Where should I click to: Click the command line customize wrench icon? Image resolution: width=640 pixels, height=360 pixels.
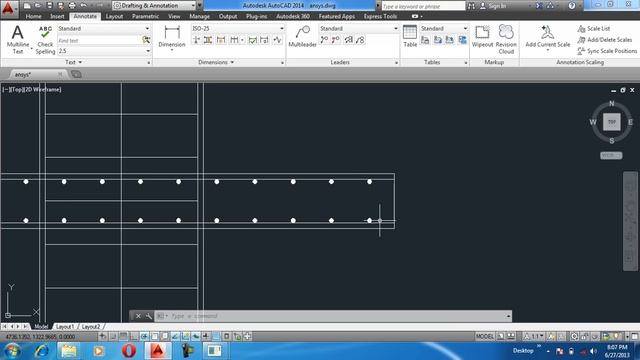coord(149,316)
